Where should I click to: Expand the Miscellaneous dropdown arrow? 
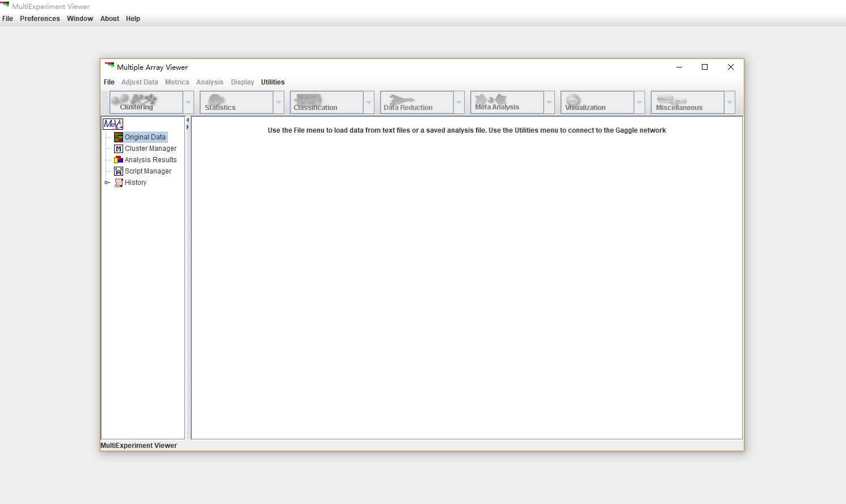coord(730,103)
